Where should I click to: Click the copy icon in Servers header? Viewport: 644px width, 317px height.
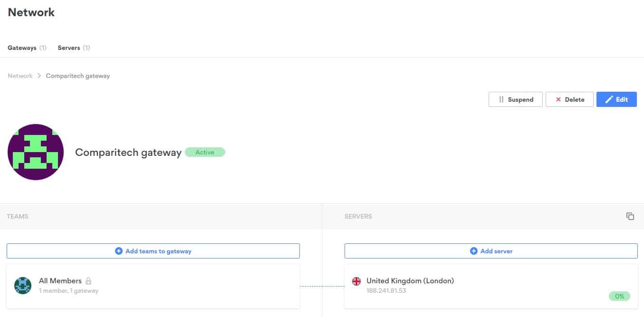click(630, 216)
